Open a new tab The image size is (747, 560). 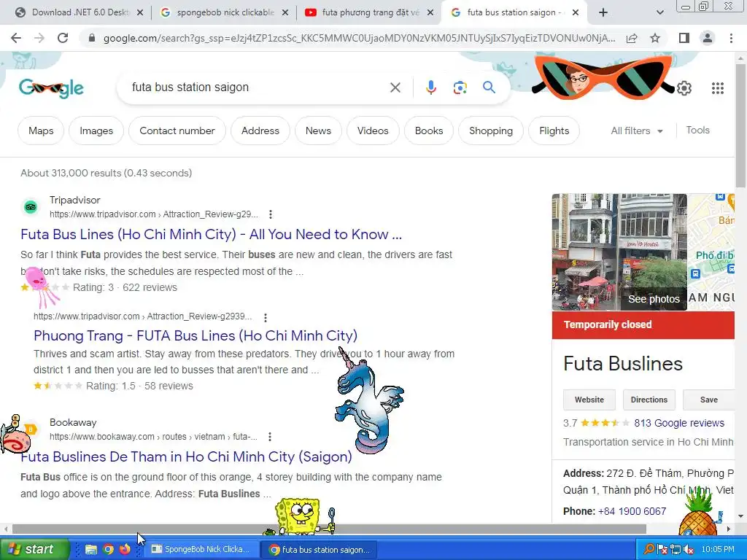point(603,12)
